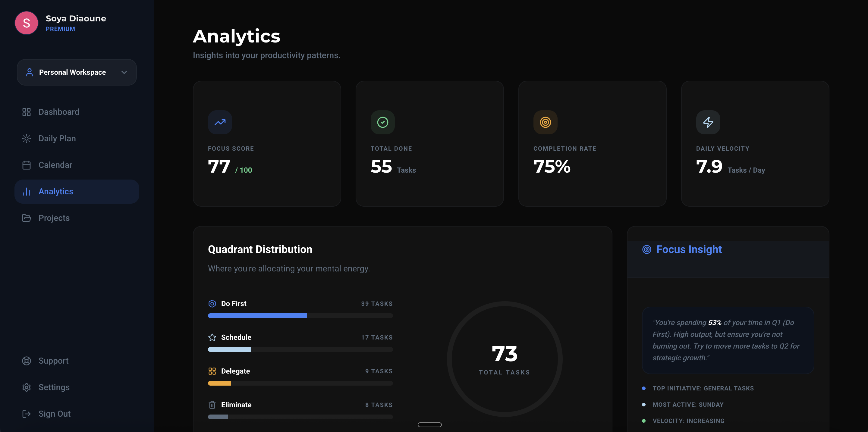Click the Schedule star icon

(212, 337)
